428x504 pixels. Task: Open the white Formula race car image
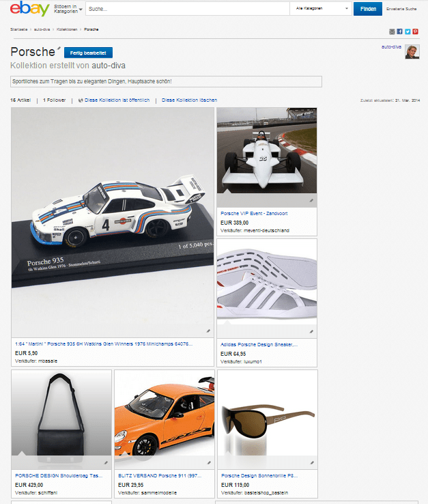point(267,150)
